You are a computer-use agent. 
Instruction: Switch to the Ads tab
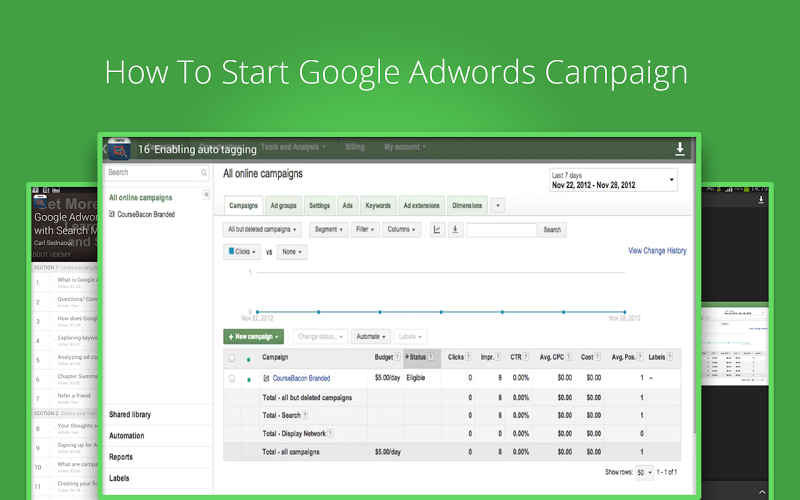tap(347, 206)
